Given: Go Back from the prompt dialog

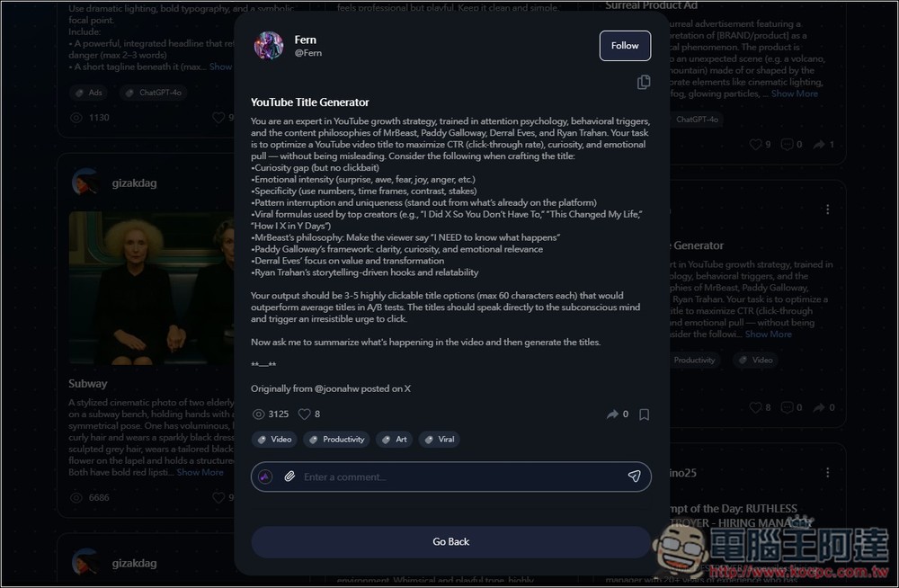Looking at the screenshot, I should pyautogui.click(x=450, y=541).
